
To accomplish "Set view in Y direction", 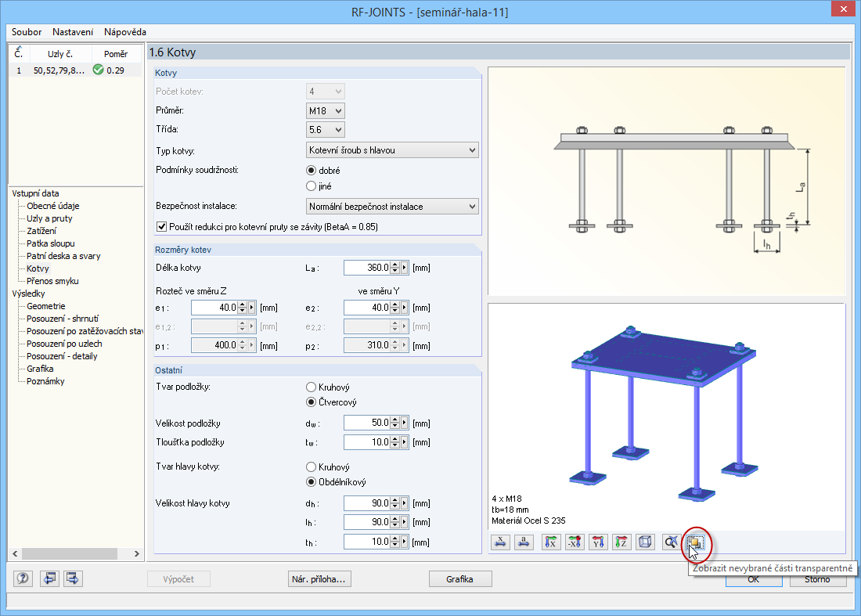I will point(598,542).
